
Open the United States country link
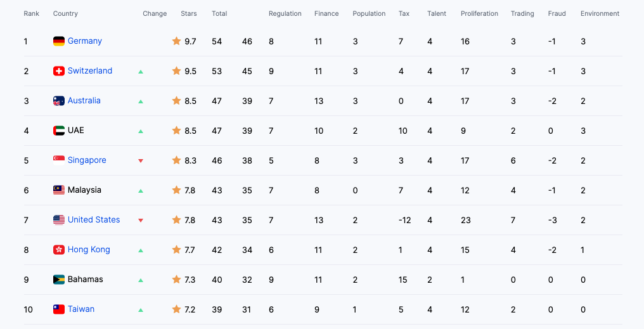(94, 220)
